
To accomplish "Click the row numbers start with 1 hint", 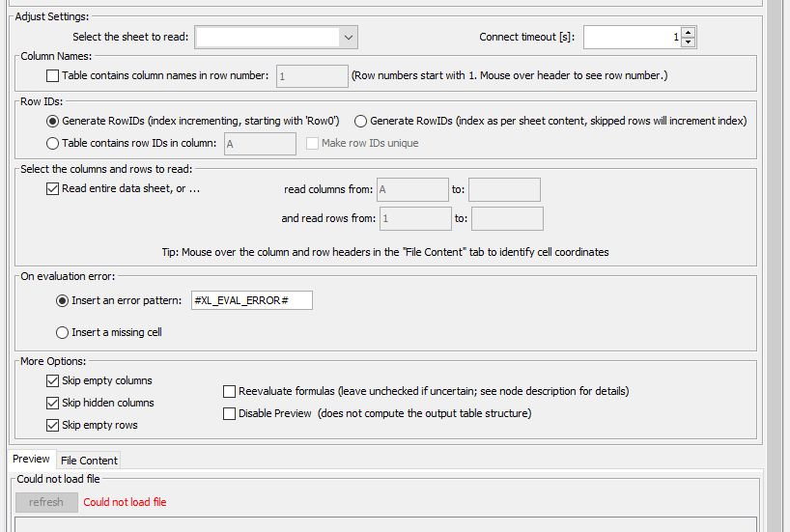I will click(x=509, y=75).
